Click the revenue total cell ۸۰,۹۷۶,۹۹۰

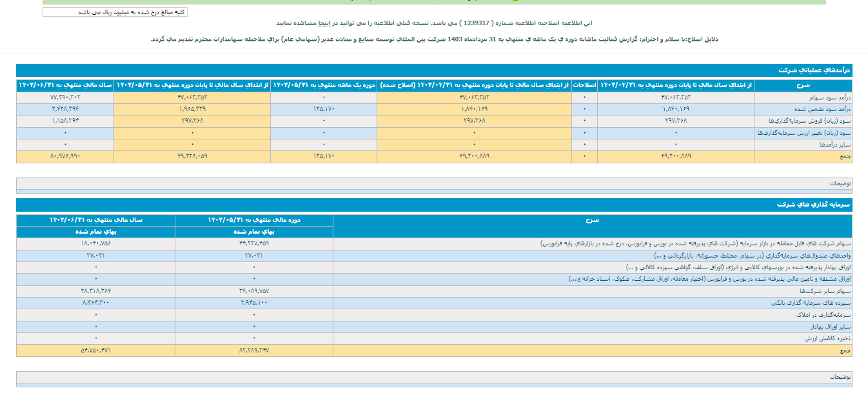point(65,156)
